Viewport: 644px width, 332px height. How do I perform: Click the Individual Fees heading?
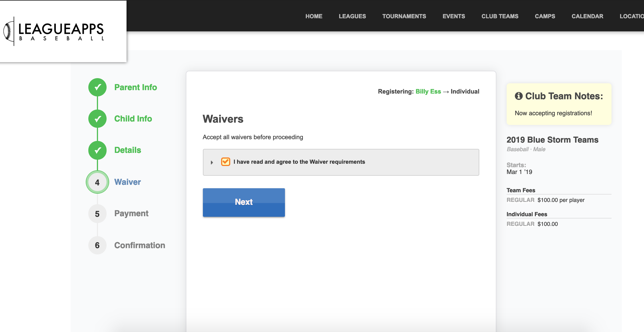pos(527,214)
